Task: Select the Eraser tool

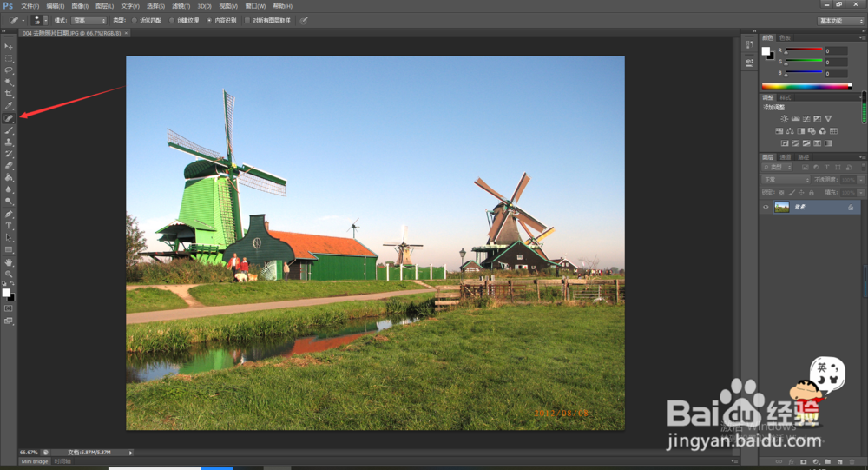Action: point(9,166)
